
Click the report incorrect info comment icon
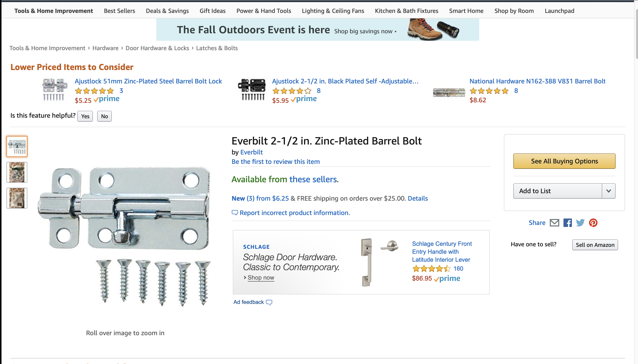[235, 213]
